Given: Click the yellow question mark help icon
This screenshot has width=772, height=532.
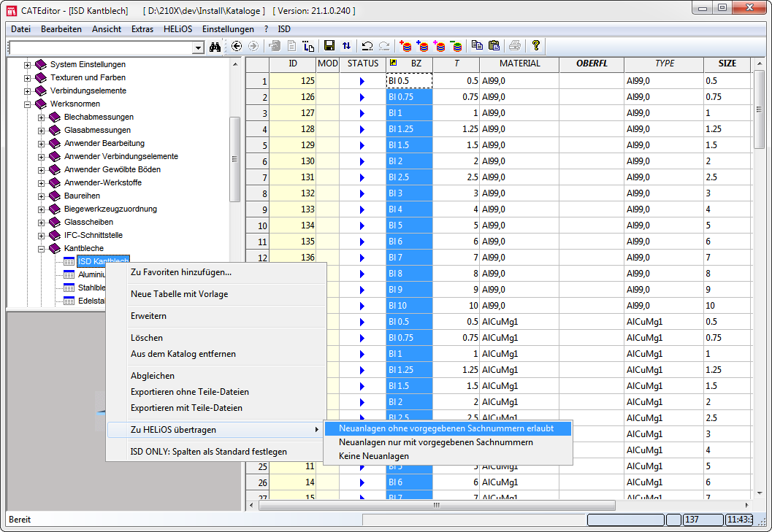Looking at the screenshot, I should [x=535, y=46].
